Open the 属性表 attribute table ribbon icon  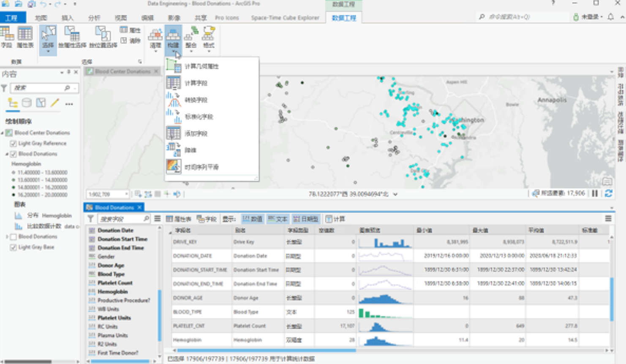coord(25,37)
